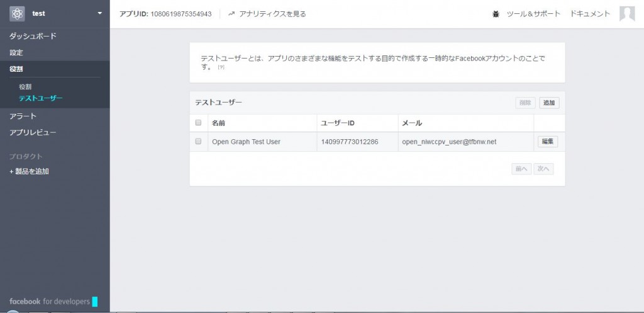Click user ID 140997773012286
The height and width of the screenshot is (313, 644).
click(350, 142)
